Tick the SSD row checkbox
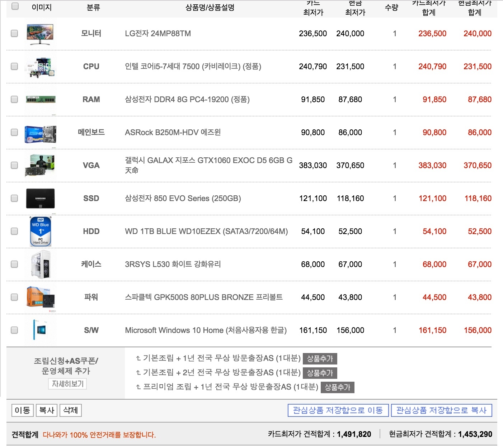503x448 pixels. click(x=14, y=198)
